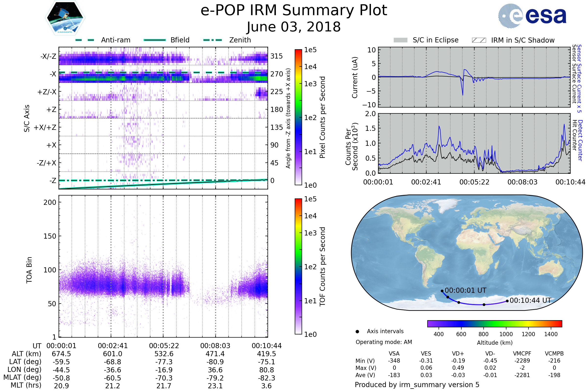Click the TOF Counts per Second colorbar
This screenshot has height=392, width=588.
click(x=298, y=266)
